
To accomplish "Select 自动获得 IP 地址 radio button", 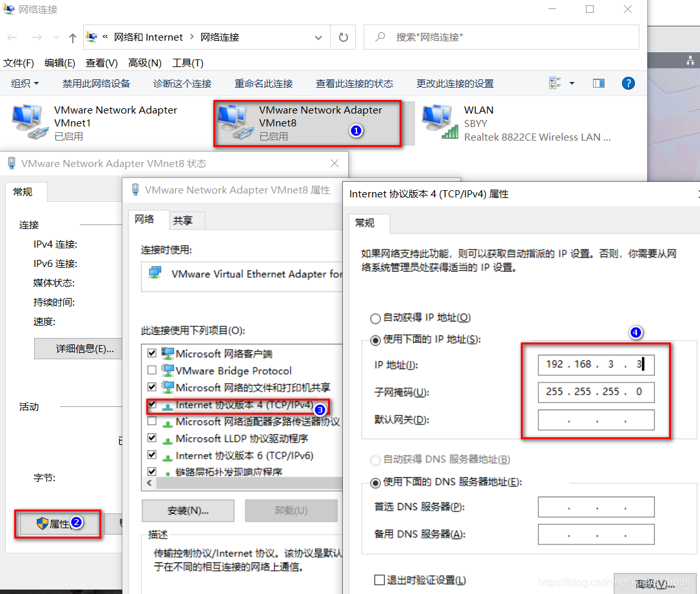I will [x=375, y=319].
